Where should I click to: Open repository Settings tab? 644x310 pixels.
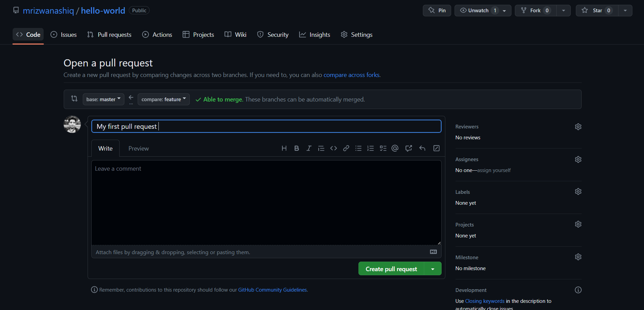(x=356, y=34)
